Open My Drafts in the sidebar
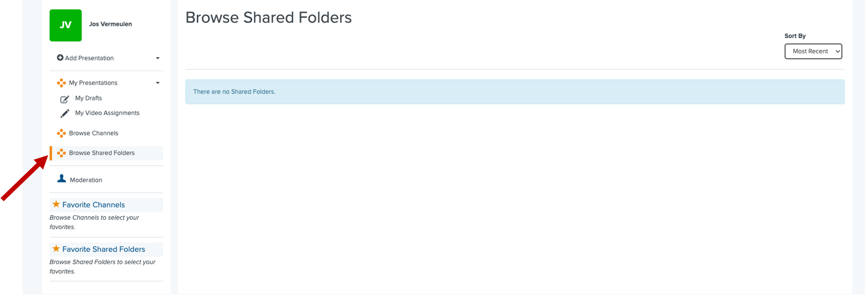868x297 pixels. pos(88,98)
